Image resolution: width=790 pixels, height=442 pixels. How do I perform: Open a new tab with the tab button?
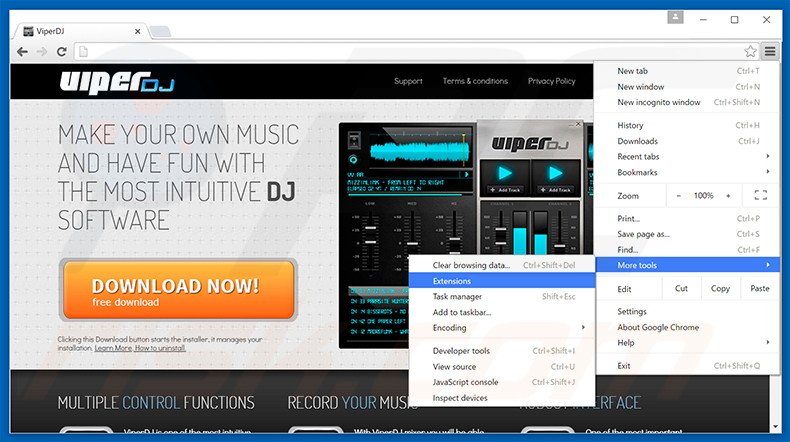(161, 32)
